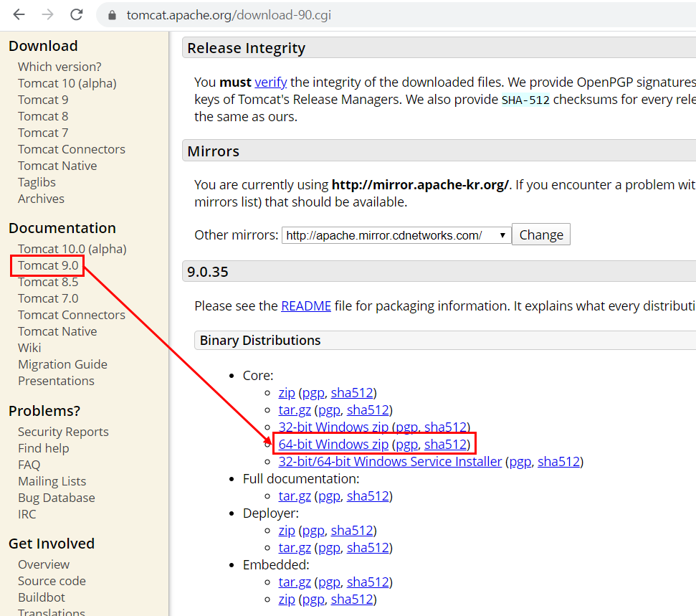Download the Deployer tar.gz
This screenshot has width=696, height=616.
click(x=295, y=548)
